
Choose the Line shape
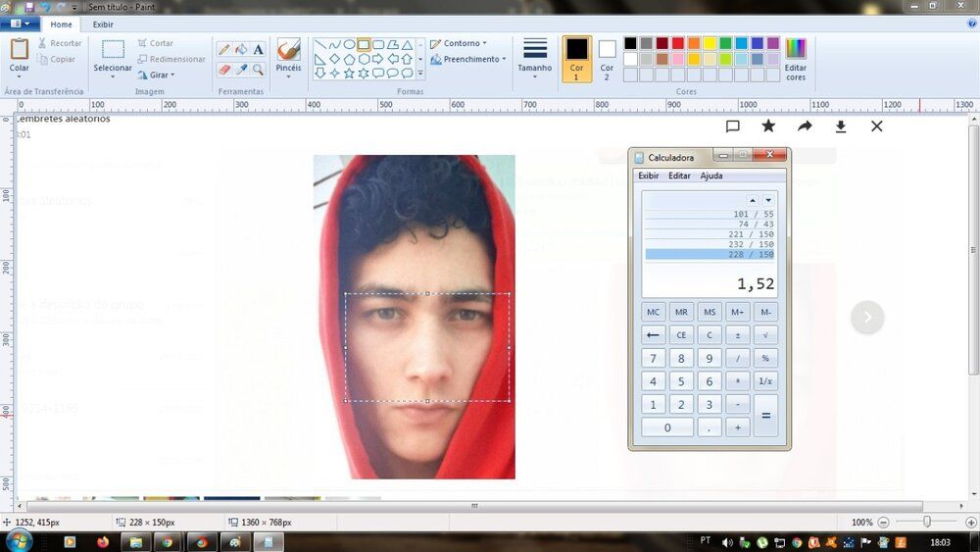point(320,45)
